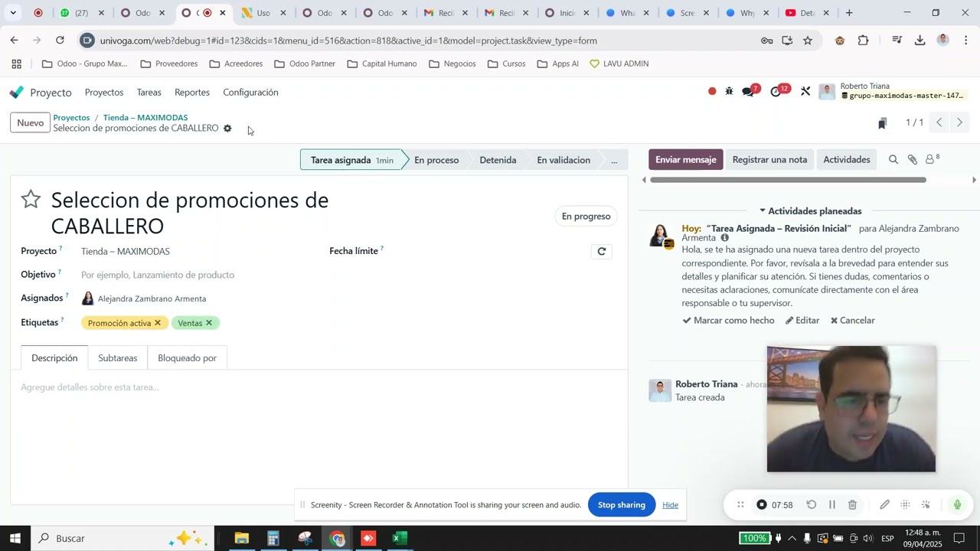Follow the Tienda – MAXIMODAS breadcrumb link
Viewport: 980px width, 551px height.
(145, 118)
